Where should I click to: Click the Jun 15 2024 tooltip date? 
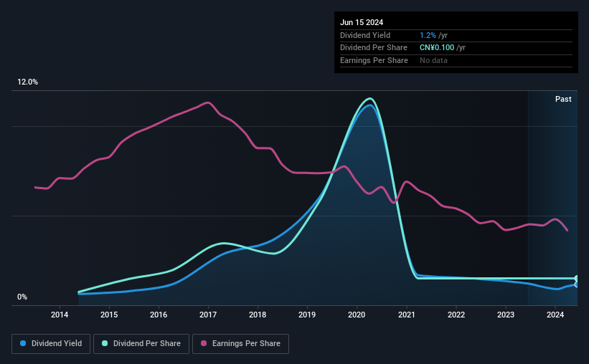[x=362, y=22]
